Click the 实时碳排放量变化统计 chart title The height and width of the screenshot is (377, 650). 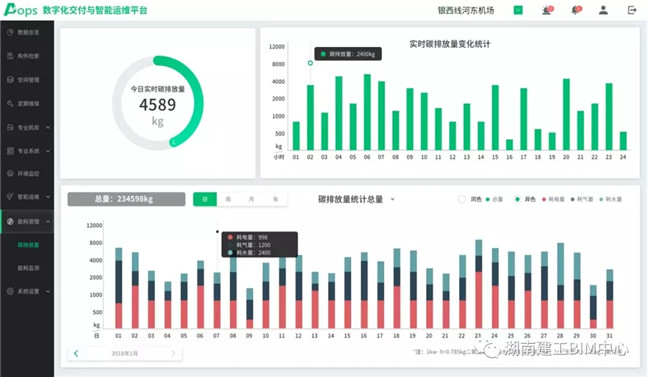pos(450,44)
